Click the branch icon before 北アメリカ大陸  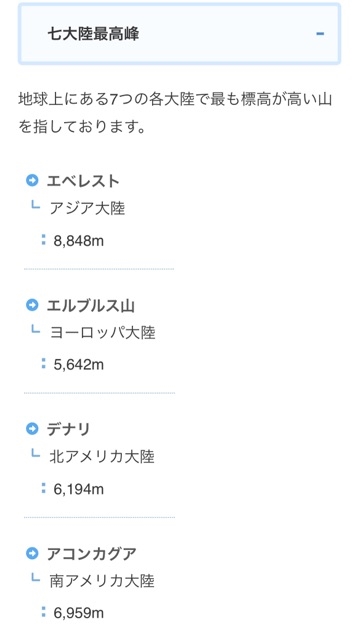35,454
